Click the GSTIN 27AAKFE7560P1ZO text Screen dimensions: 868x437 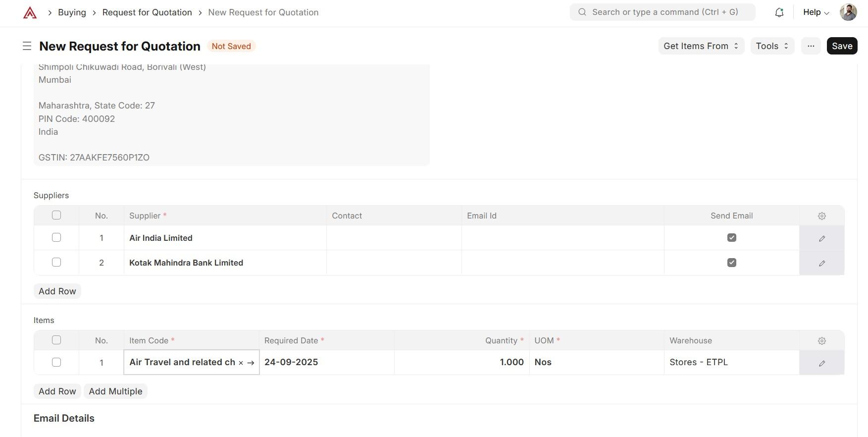click(x=94, y=158)
